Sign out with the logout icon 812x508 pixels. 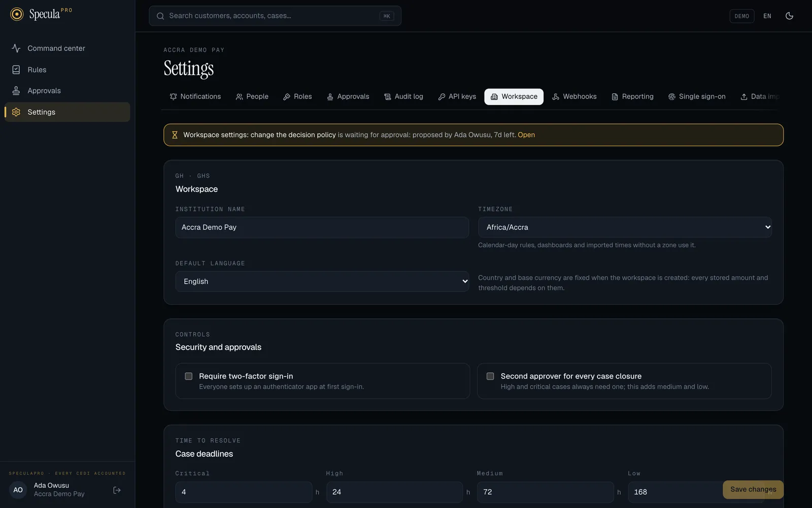point(117,490)
